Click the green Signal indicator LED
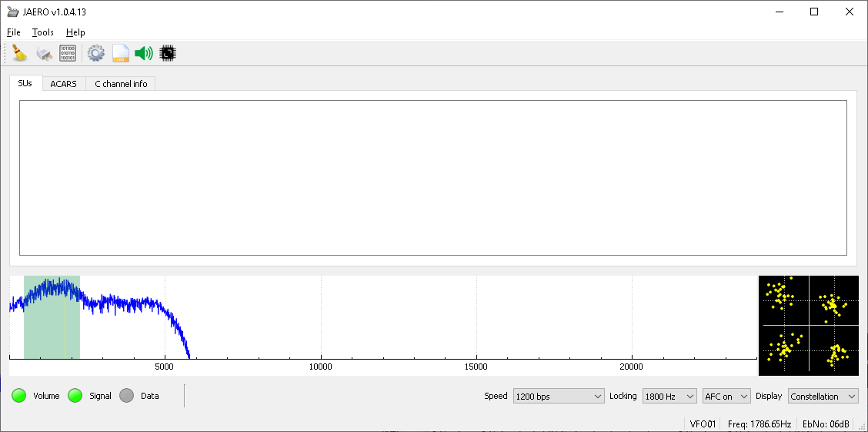Viewport: 868px width, 432px height. 75,396
